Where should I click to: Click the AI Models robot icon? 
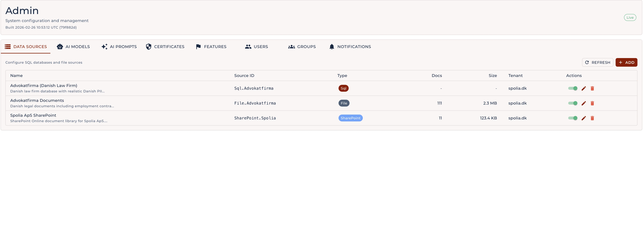coord(60,47)
